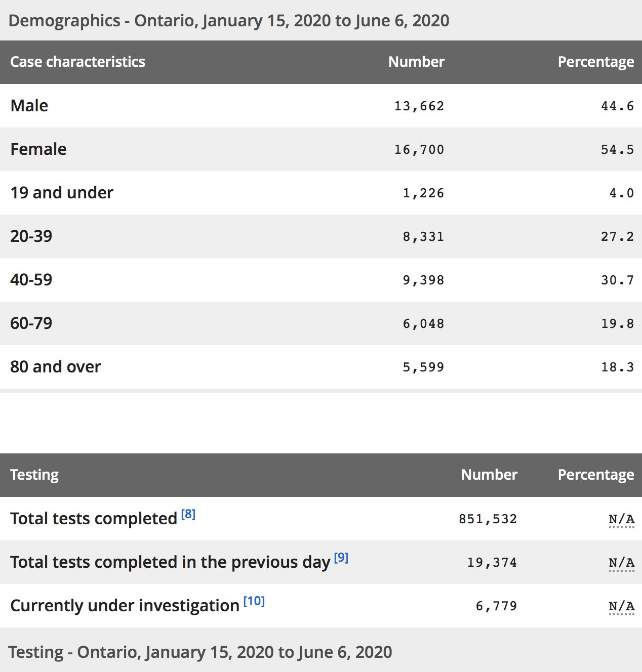The width and height of the screenshot is (642, 672).
Task: Click the 40-59 age group label
Action: coord(31,280)
